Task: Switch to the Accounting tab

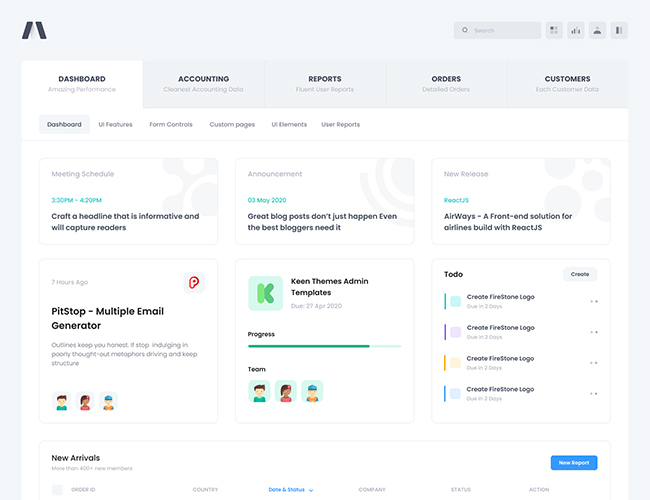Action: coord(204,83)
